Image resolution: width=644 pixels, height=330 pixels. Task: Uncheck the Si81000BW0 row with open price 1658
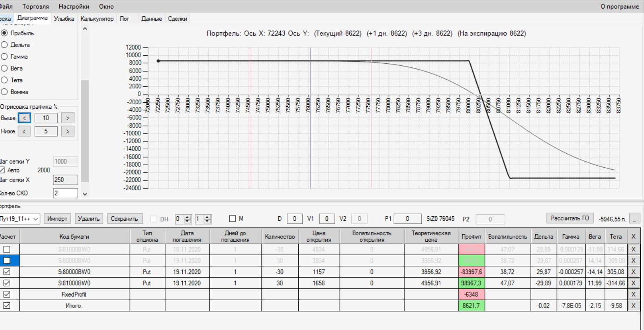7,283
